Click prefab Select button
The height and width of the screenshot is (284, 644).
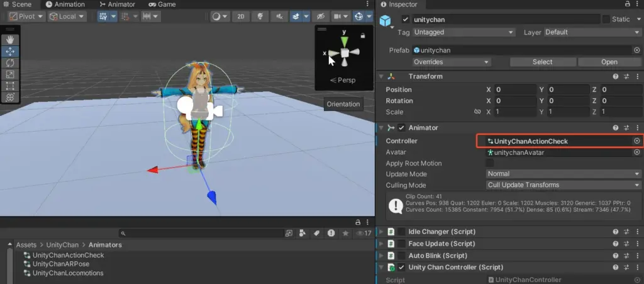[x=543, y=62]
